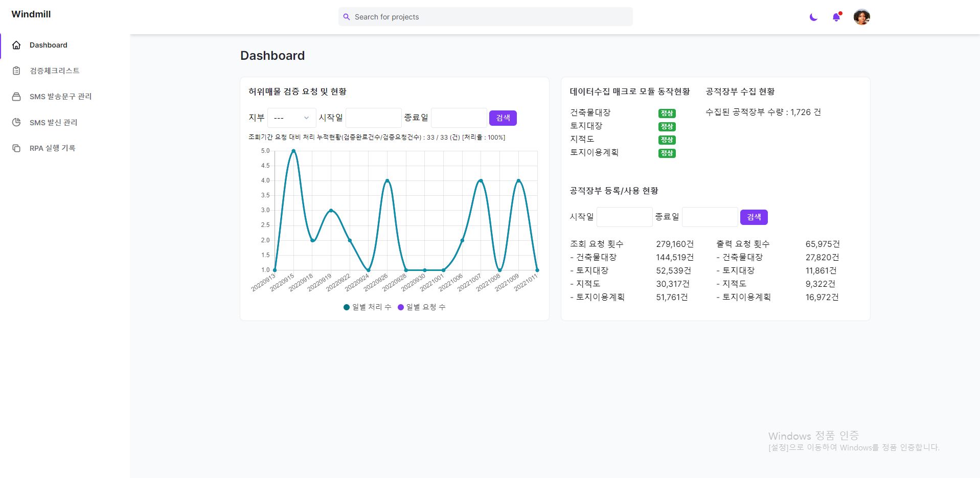Click the 검증체크리스트 clipboard icon
The image size is (980, 478).
(x=16, y=71)
